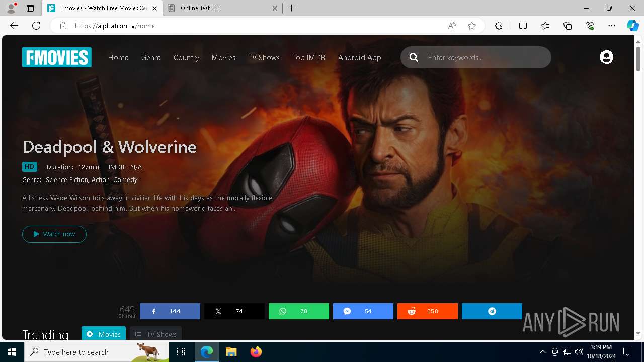Open Tab actions menu
The image size is (644, 362).
[x=30, y=8]
